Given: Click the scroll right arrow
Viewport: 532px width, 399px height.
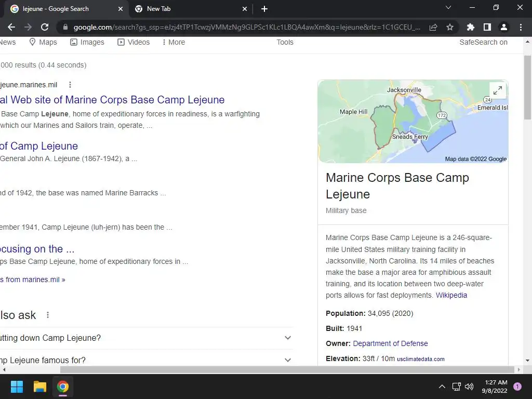Looking at the screenshot, I should point(519,369).
